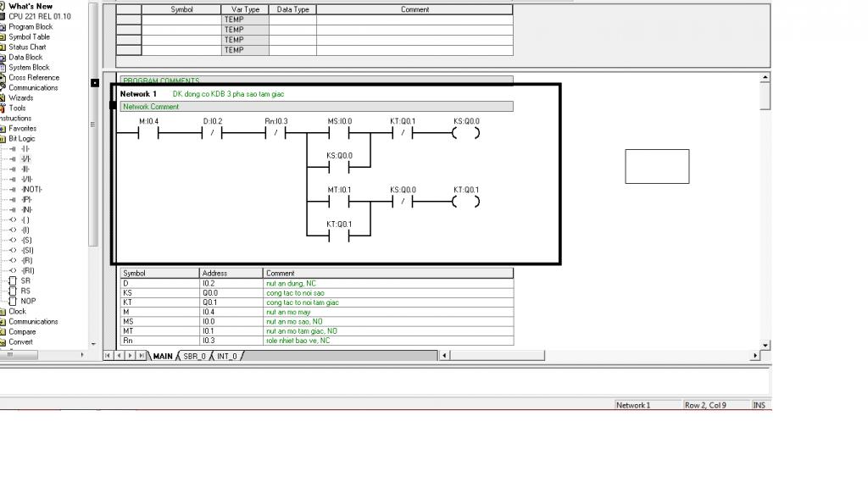Click the Network 1 title text
This screenshot has width=868, height=488.
(x=138, y=94)
